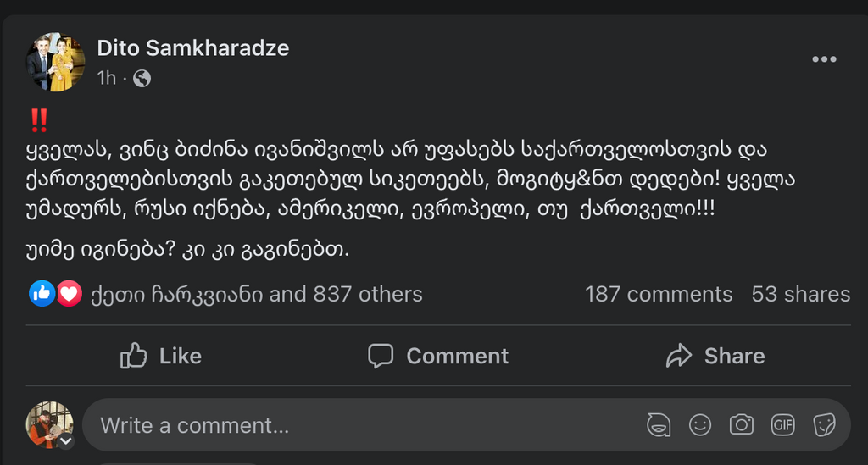Show who reacted: 837 others
This screenshot has width=868, height=465.
367,294
